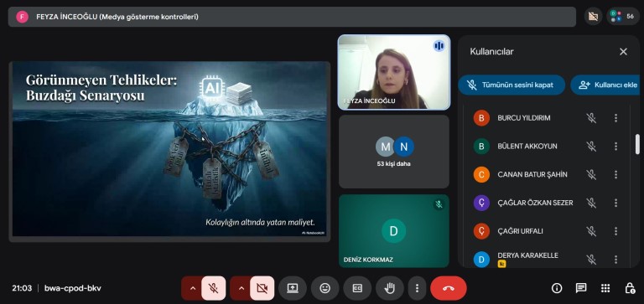Click the present screen icon

(x=293, y=288)
